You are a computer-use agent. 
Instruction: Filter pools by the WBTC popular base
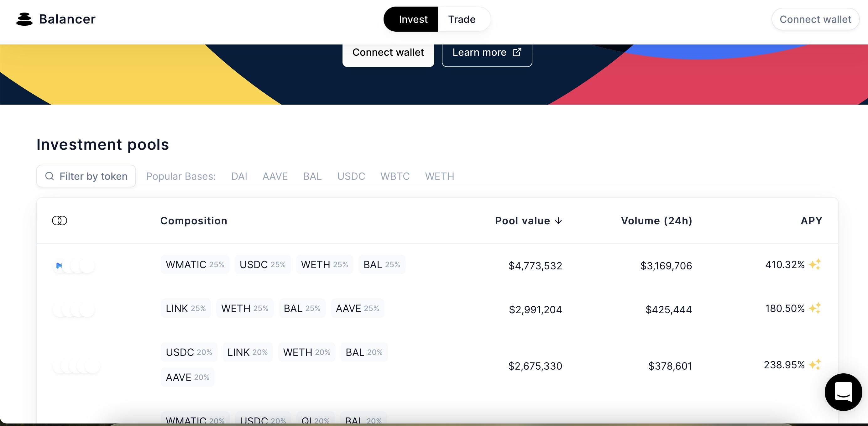tap(395, 176)
